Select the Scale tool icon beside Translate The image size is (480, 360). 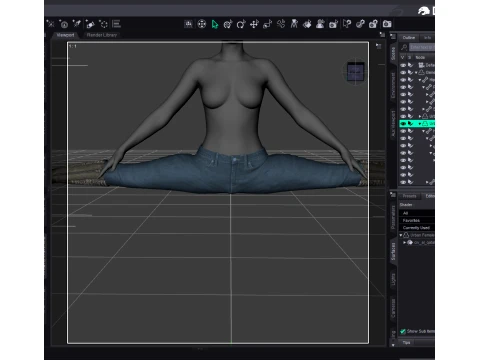pyautogui.click(x=267, y=24)
